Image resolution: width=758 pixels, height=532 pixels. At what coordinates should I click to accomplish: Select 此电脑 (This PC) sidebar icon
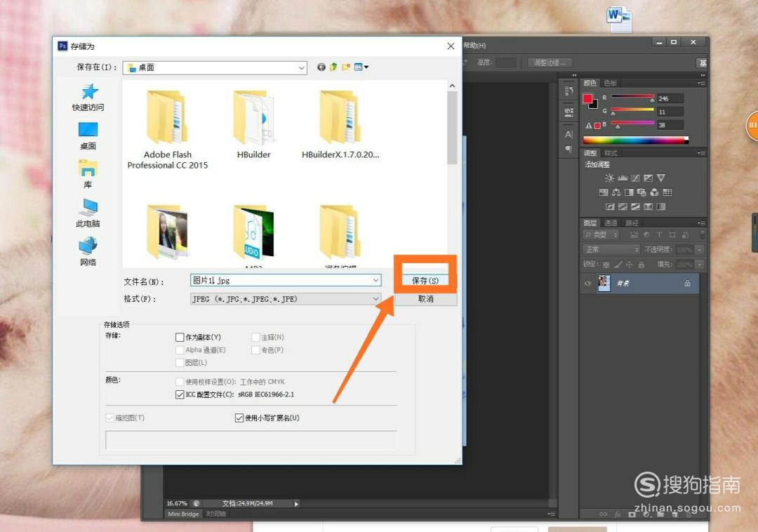pyautogui.click(x=88, y=213)
